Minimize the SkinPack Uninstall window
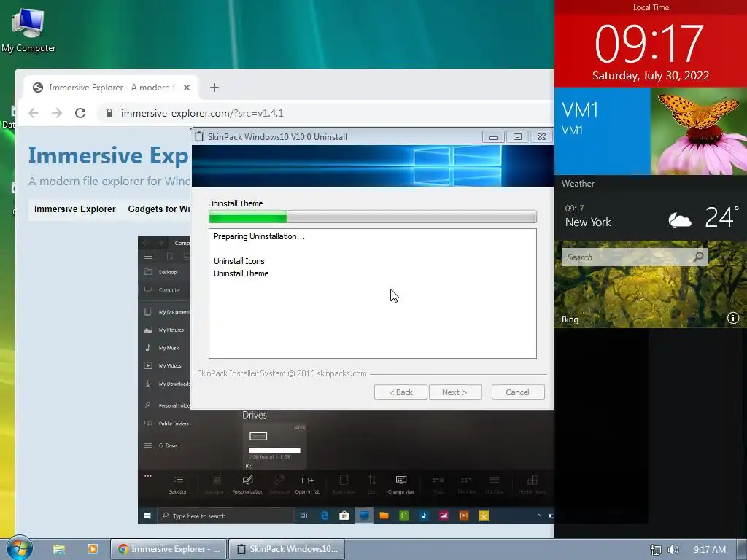The width and height of the screenshot is (747, 560). 493,136
